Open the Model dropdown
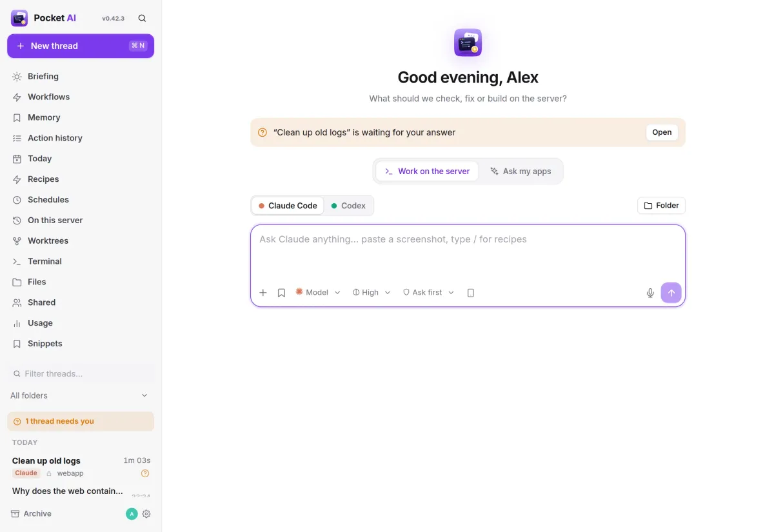774x532 pixels. click(318, 293)
